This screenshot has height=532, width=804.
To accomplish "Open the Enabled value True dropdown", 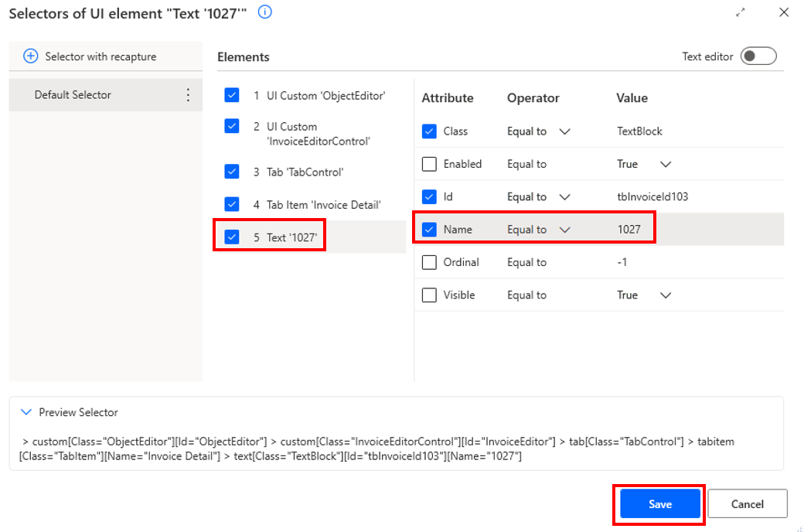I will point(665,164).
